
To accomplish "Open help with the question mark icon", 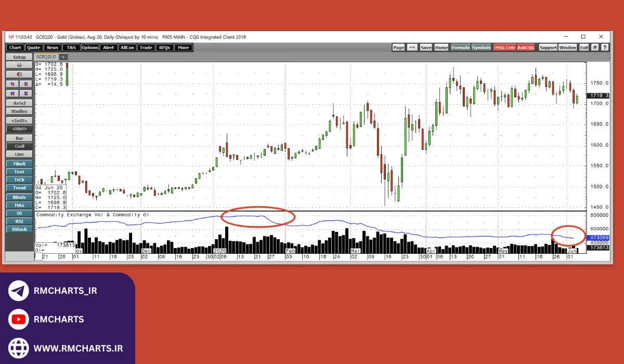I will [x=604, y=47].
